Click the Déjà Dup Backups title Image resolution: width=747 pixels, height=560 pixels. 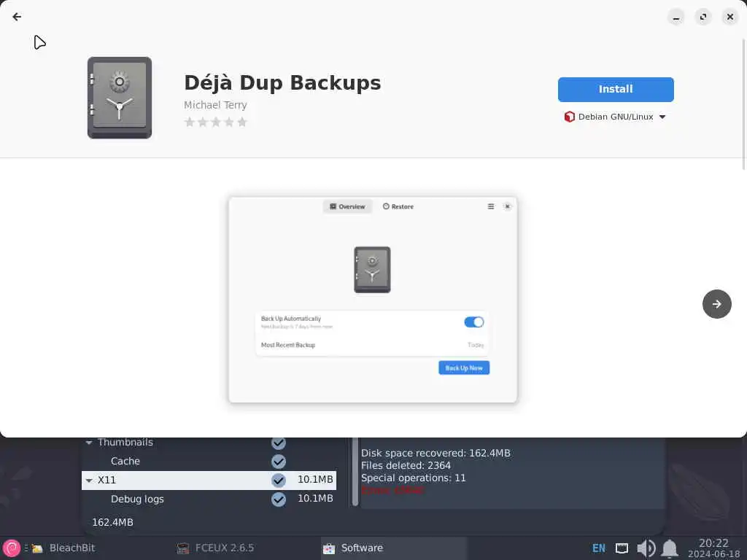coord(282,82)
